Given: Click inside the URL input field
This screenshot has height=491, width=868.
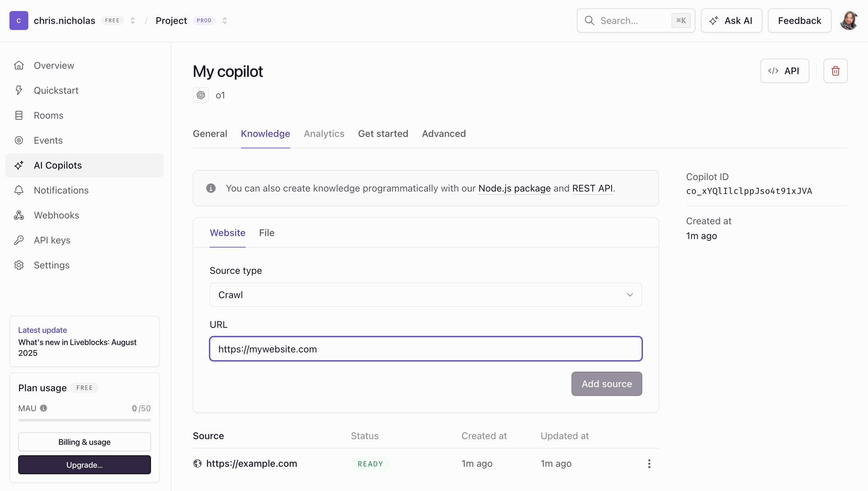Looking at the screenshot, I should click(425, 348).
